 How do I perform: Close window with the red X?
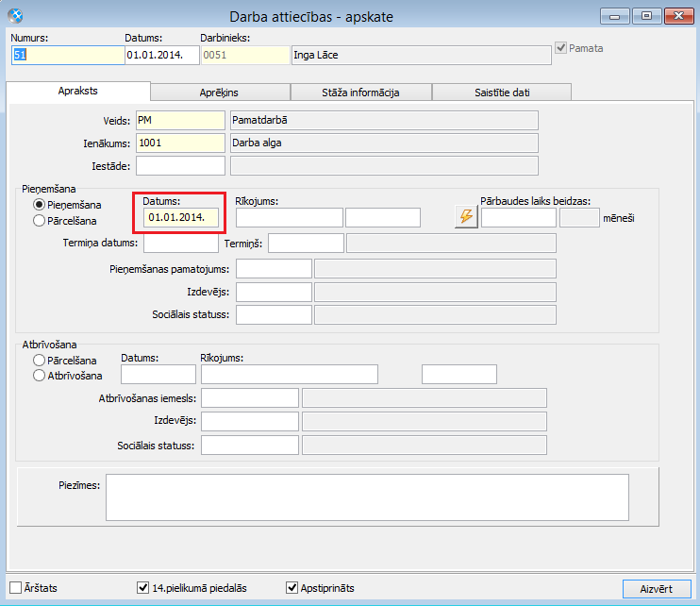click(678, 16)
